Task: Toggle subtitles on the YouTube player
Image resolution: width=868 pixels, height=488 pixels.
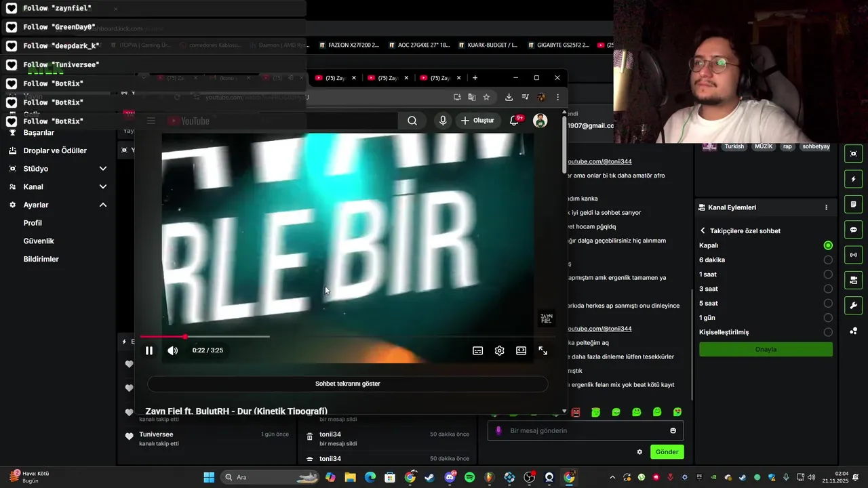Action: pos(478,350)
